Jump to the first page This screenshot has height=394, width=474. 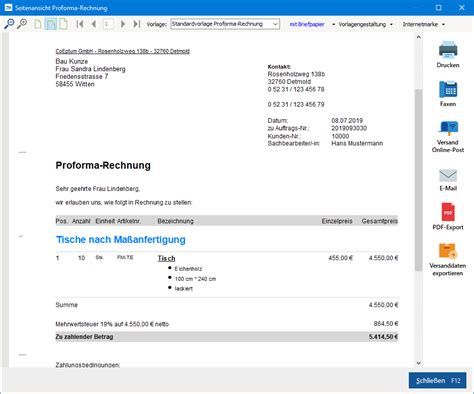[80, 24]
